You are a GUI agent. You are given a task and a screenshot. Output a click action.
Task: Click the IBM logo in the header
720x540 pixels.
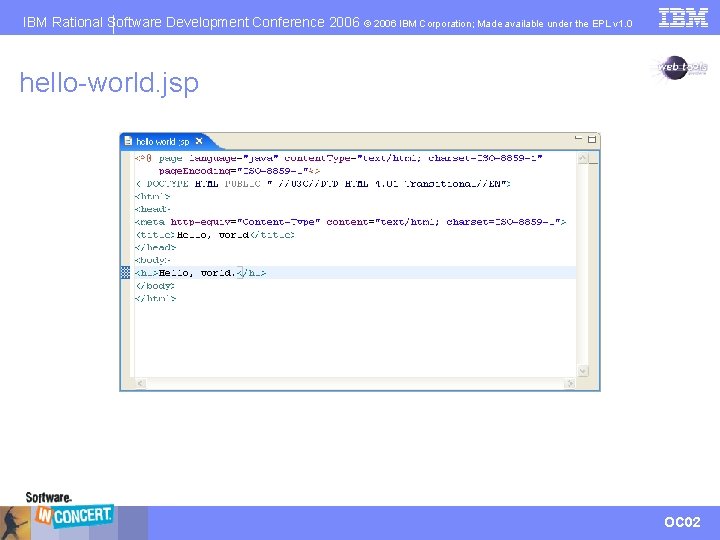[x=683, y=17]
